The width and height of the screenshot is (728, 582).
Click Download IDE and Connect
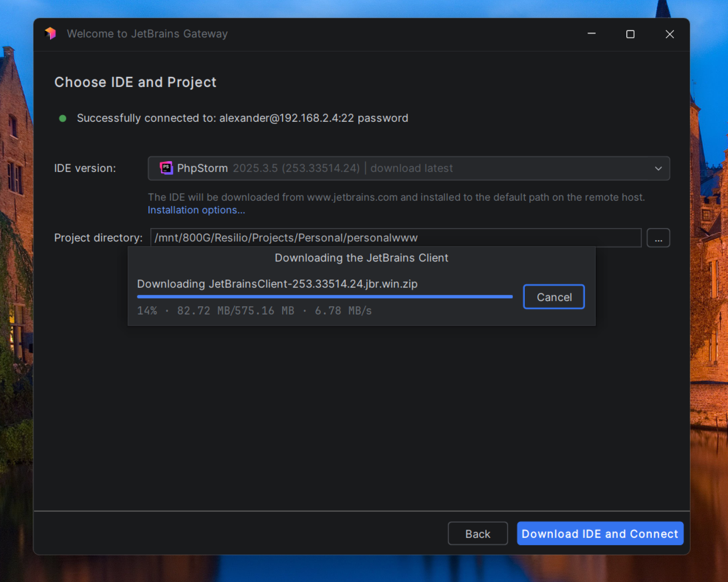click(x=600, y=533)
